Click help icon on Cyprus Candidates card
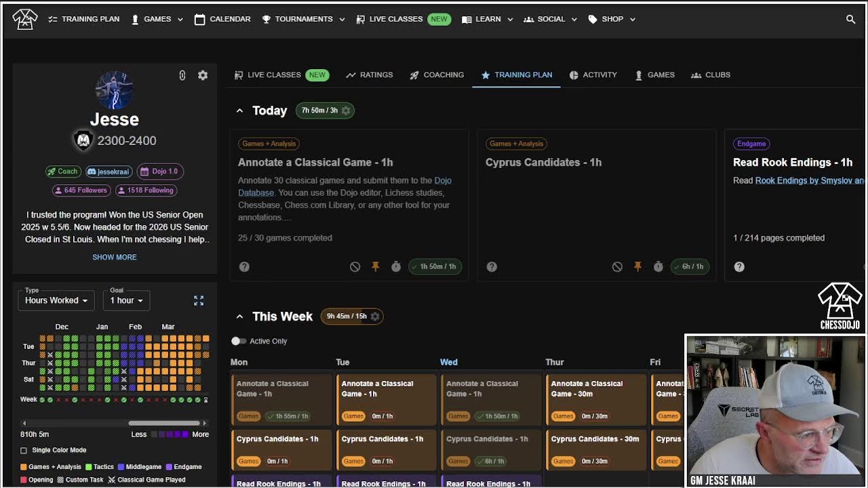This screenshot has width=868, height=488. (x=492, y=266)
